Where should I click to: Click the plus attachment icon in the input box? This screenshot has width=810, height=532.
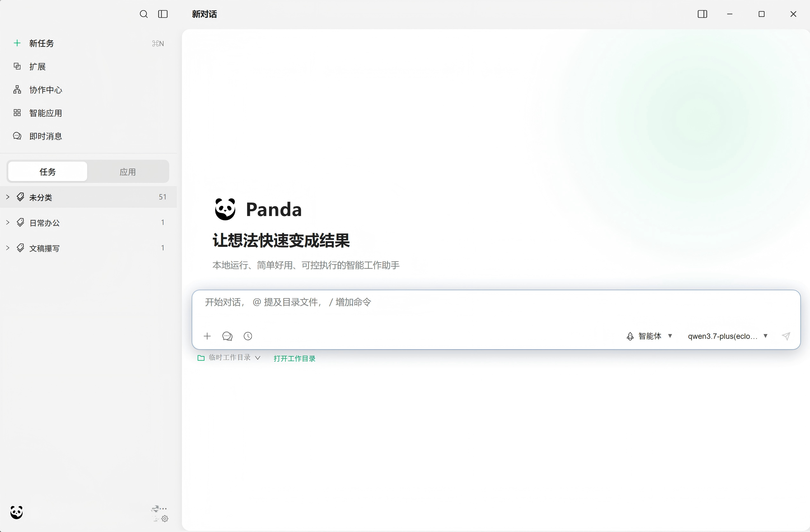pos(207,336)
